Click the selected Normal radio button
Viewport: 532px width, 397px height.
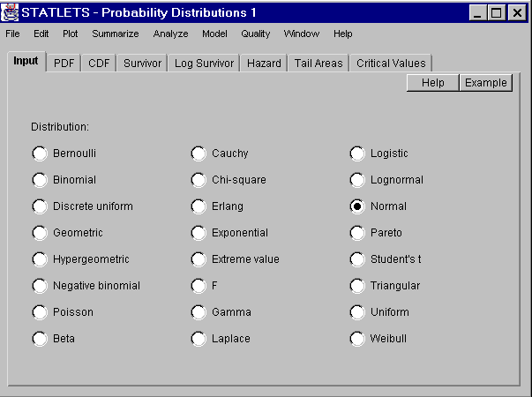coord(357,206)
